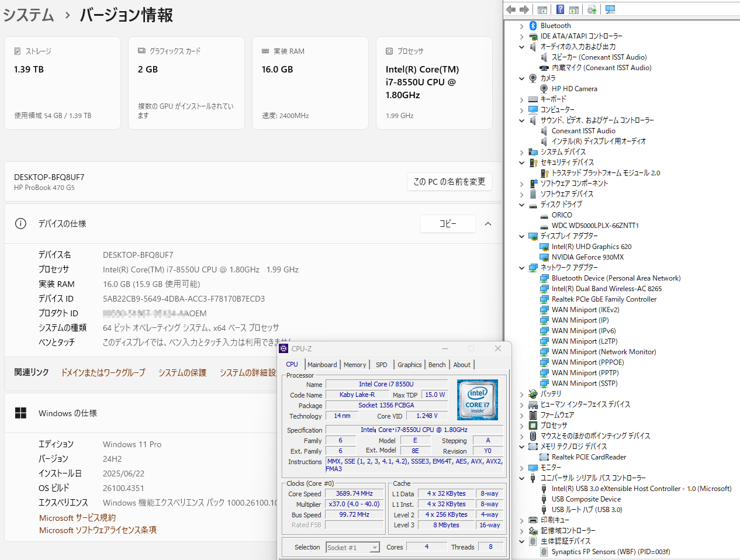
Task: Expand the キーボード tree node
Action: tap(522, 99)
